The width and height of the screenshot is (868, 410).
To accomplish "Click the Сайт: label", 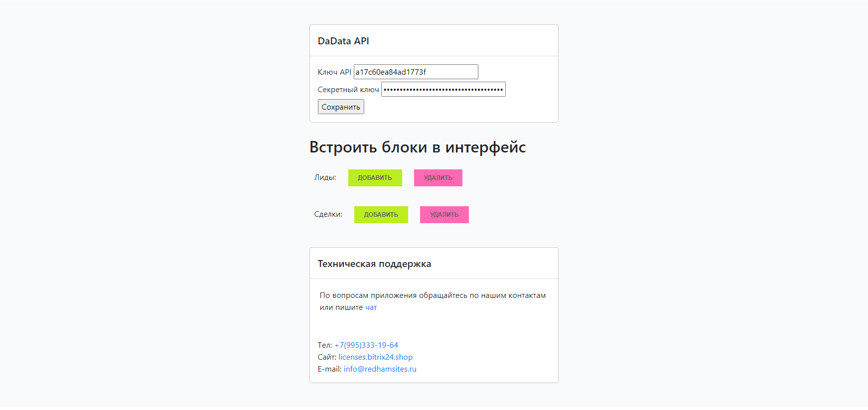I will click(x=327, y=357).
